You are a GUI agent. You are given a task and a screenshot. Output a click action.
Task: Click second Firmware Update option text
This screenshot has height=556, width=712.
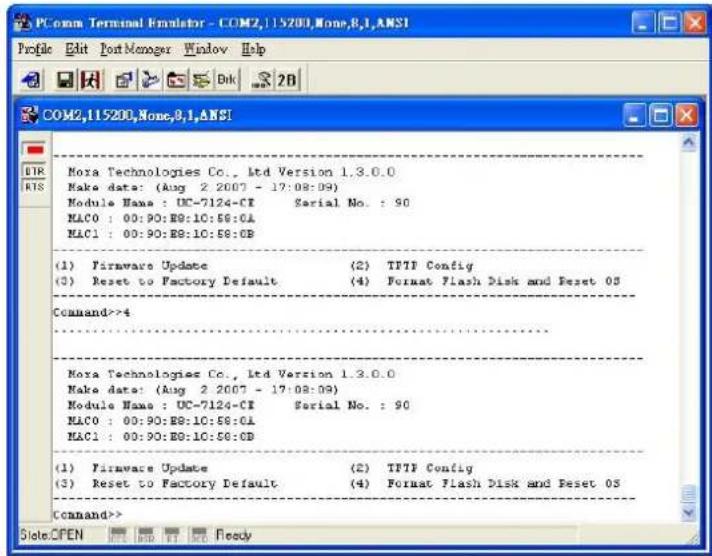point(150,468)
